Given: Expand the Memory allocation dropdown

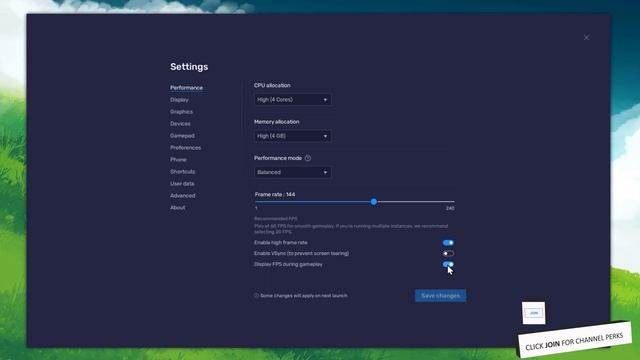Looking at the screenshot, I should (x=292, y=136).
